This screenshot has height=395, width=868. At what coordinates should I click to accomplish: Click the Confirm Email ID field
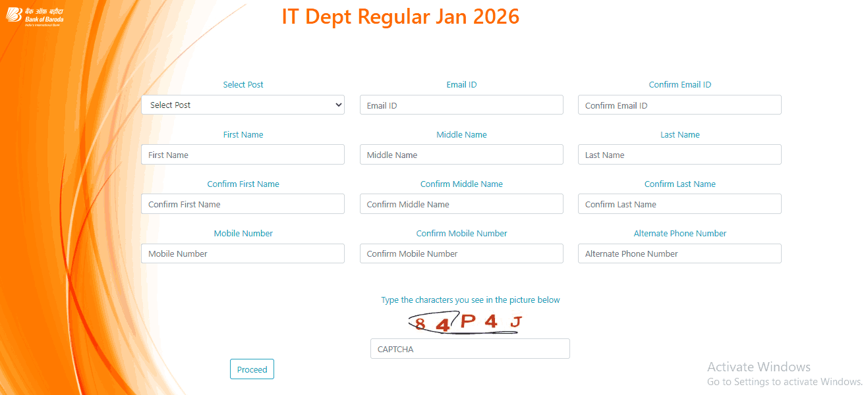pyautogui.click(x=680, y=105)
